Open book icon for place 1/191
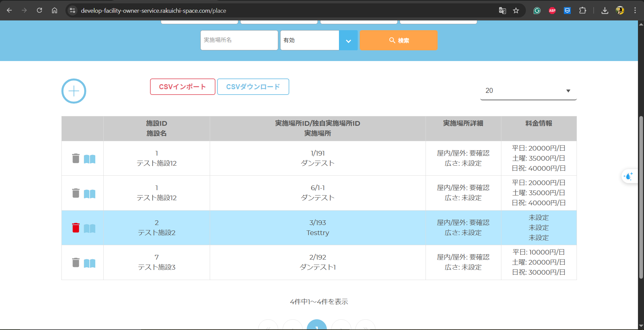Screen dimensions: 644x330 pyautogui.click(x=90, y=159)
